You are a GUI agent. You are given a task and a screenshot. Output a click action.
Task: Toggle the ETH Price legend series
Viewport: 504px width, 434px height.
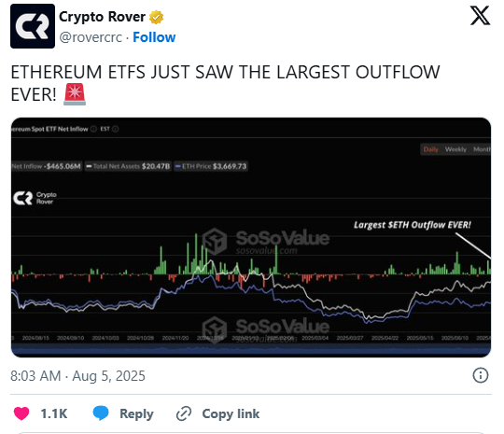tap(211, 166)
